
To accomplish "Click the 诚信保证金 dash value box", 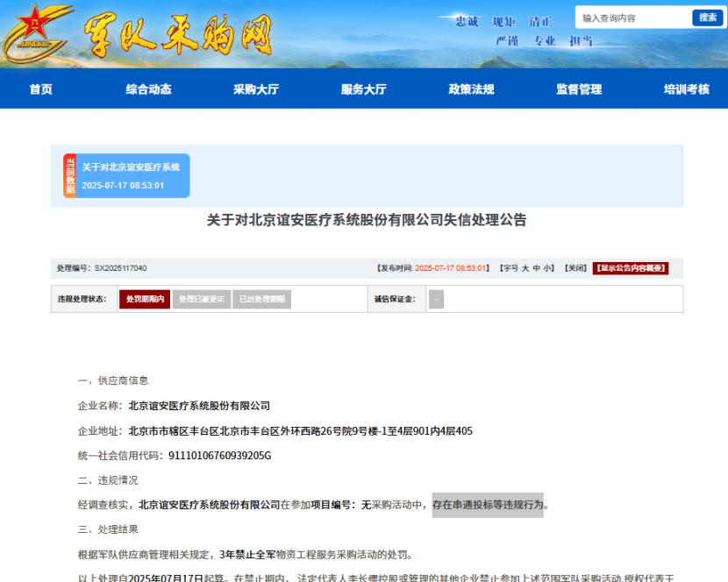I will pyautogui.click(x=436, y=299).
